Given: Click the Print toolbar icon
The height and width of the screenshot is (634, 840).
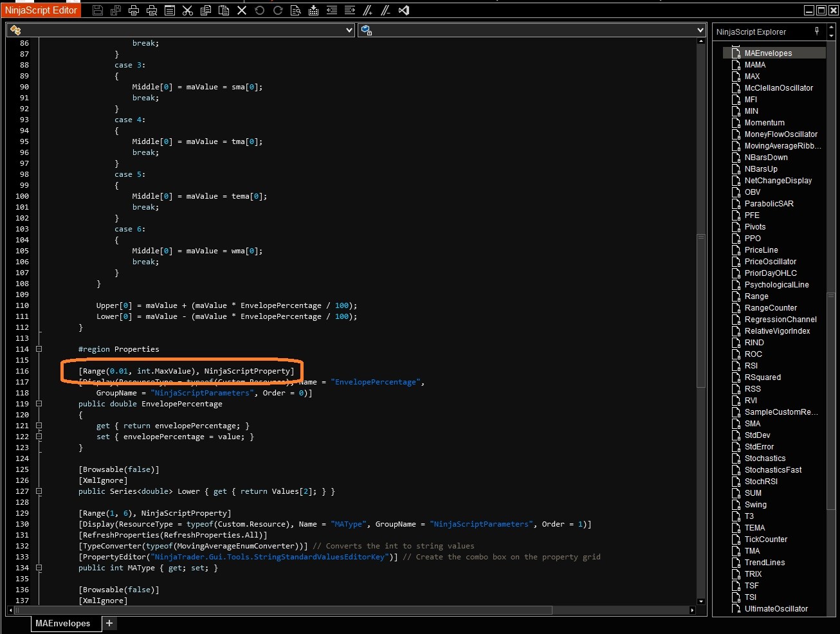Looking at the screenshot, I should click(134, 10).
